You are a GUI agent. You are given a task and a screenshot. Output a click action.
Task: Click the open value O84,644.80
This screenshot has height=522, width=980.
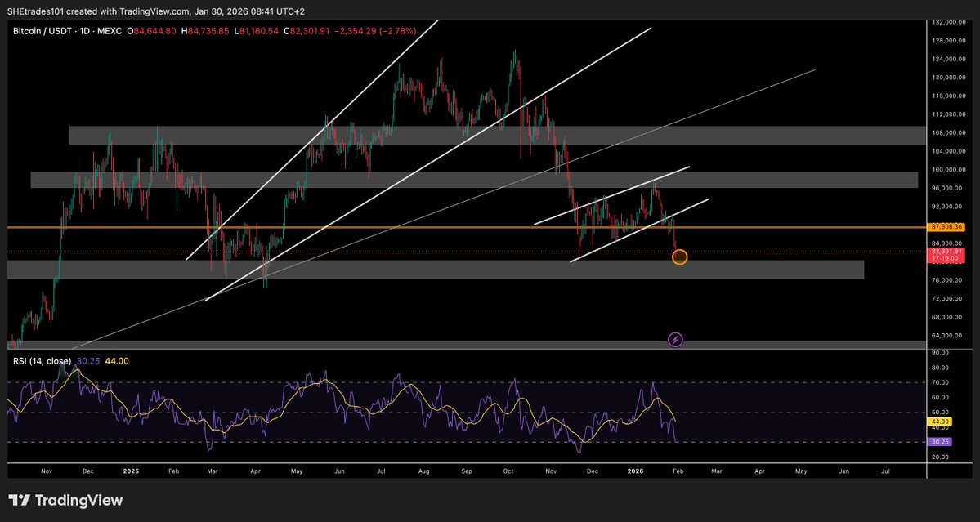click(153, 29)
